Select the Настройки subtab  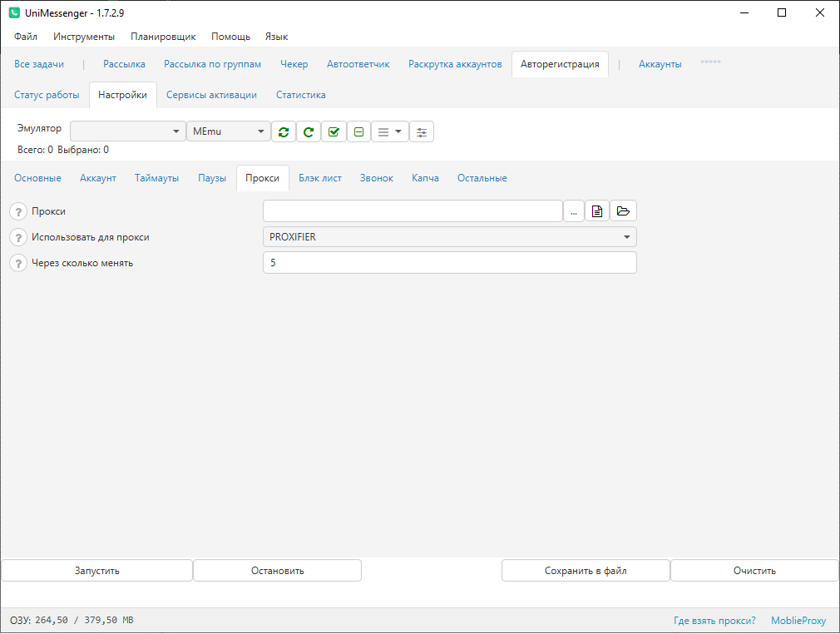click(x=123, y=95)
